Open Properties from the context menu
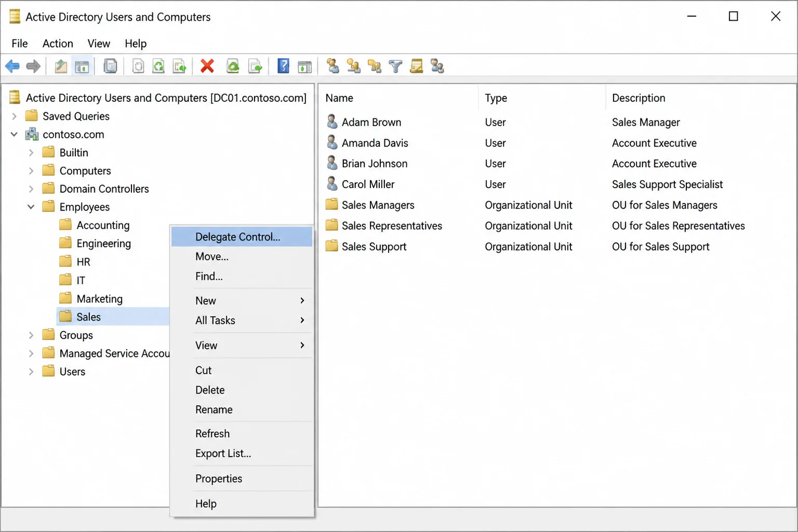798x532 pixels. pos(242,478)
